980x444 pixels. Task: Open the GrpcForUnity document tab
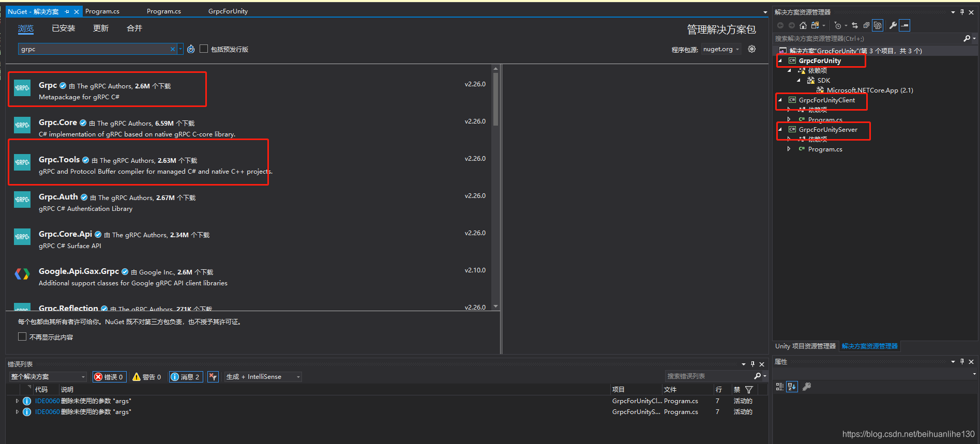228,11
